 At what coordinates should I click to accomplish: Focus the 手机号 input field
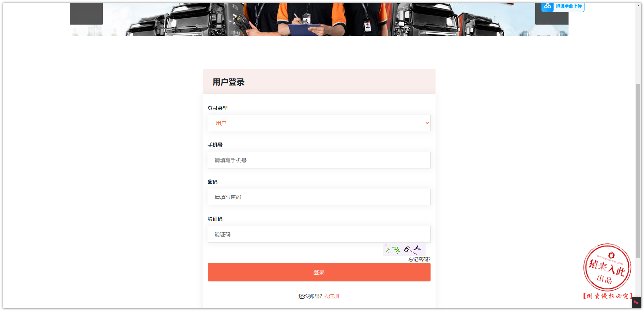319,160
